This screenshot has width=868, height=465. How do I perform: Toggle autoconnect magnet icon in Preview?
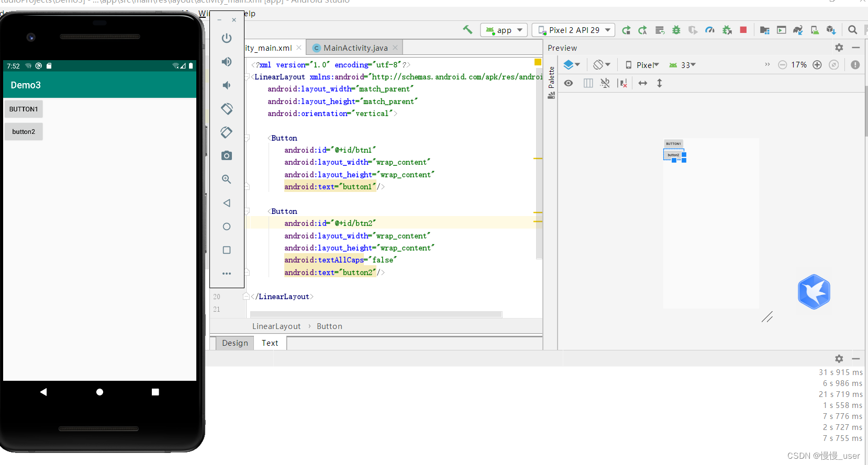coord(605,83)
